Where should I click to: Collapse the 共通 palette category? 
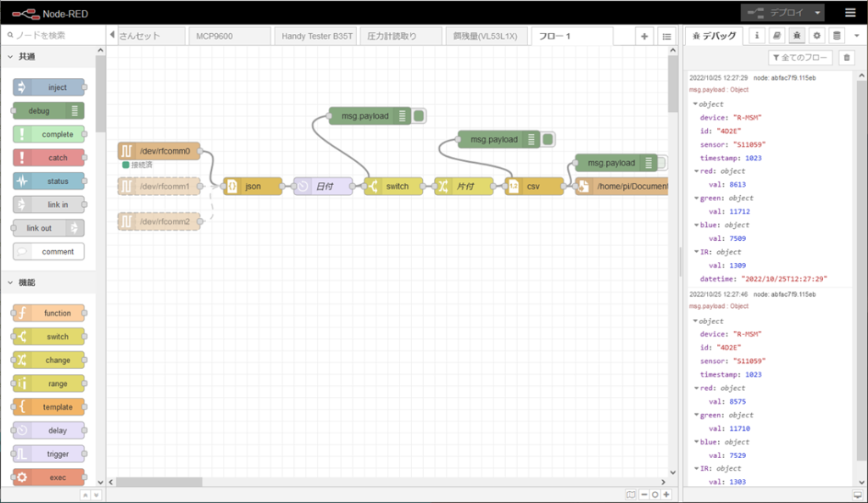click(x=10, y=57)
